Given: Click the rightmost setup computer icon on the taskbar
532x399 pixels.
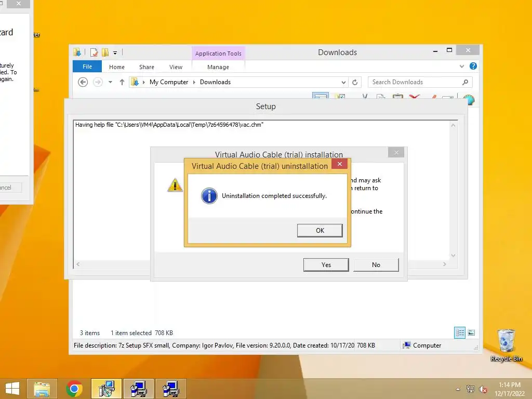Looking at the screenshot, I should (171, 389).
